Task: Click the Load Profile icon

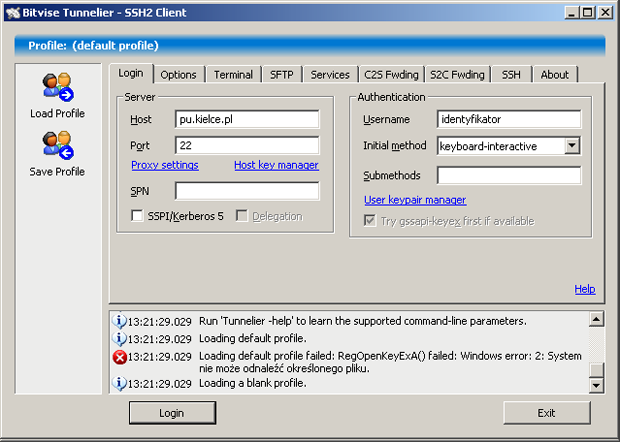Action: tap(56, 88)
